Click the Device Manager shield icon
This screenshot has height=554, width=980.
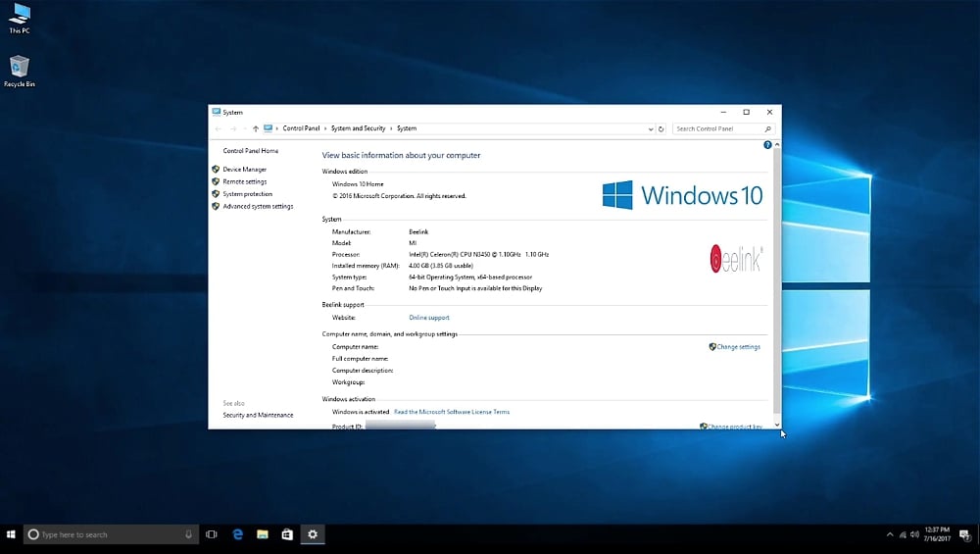click(216, 170)
